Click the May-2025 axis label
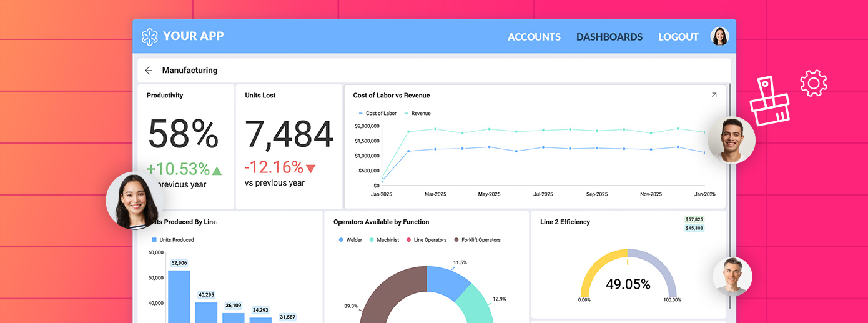Screen dimensions: 868x323 pyautogui.click(x=490, y=194)
